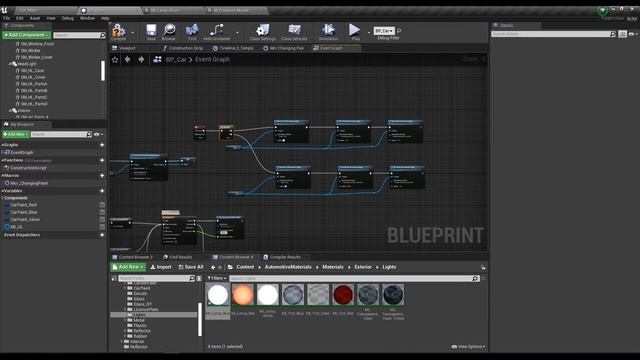640x360 pixels.
Task: Click Add New in Content Browser
Action: click(128, 267)
